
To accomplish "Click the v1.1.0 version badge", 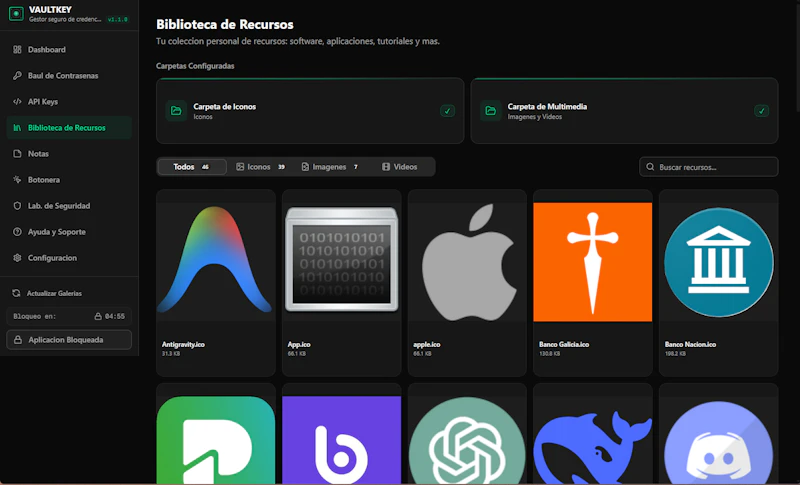I will [x=117, y=19].
